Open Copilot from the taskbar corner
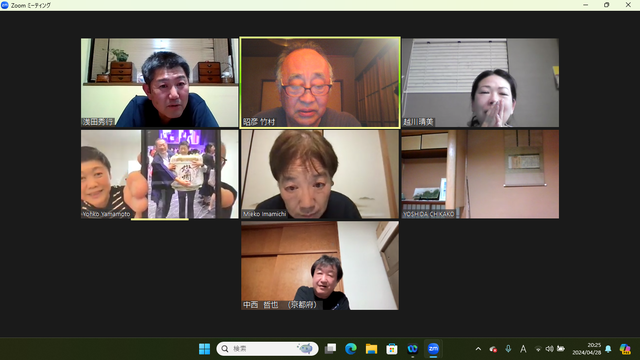 pyautogui.click(x=625, y=349)
